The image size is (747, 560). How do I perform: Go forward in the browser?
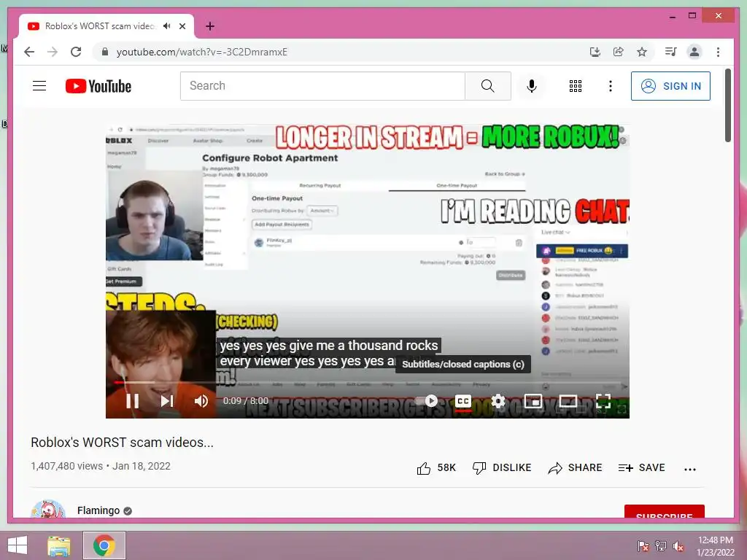click(53, 52)
